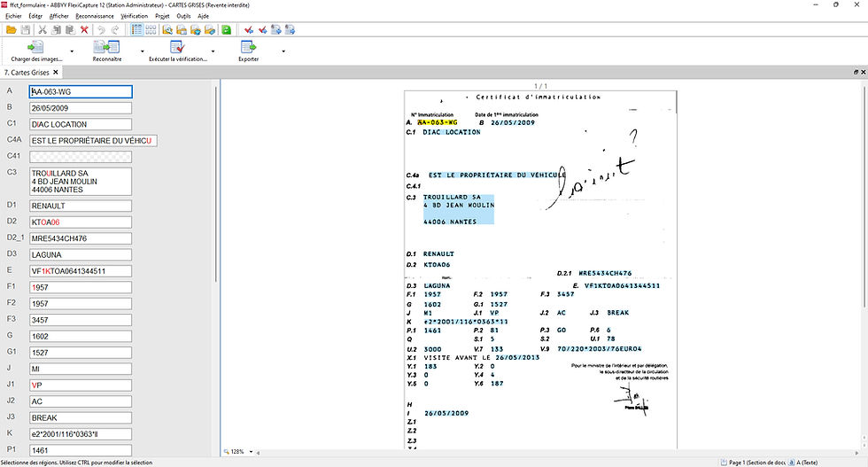
Task: Click the Exporter button
Action: pyautogui.click(x=249, y=51)
